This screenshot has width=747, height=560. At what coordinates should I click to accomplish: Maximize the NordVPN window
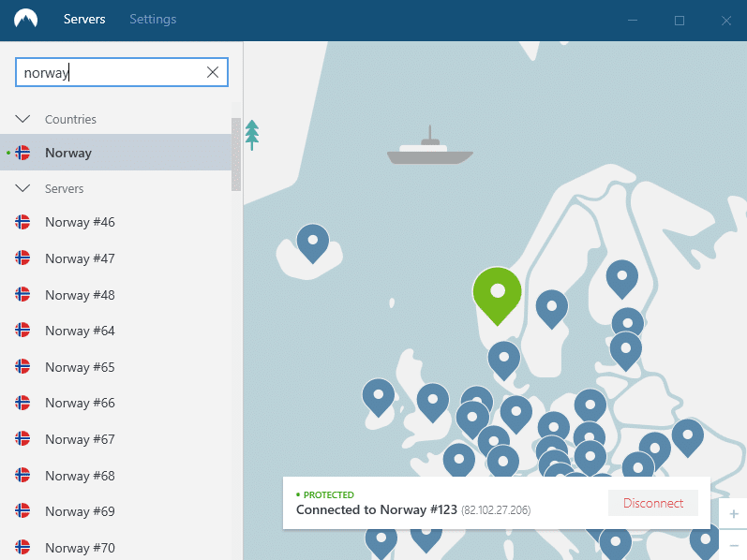point(680,20)
